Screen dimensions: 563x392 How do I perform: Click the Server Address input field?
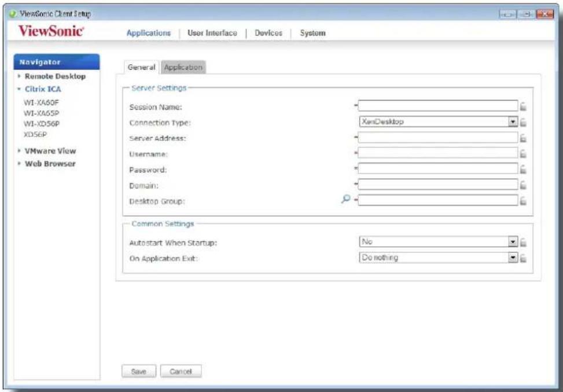438,138
